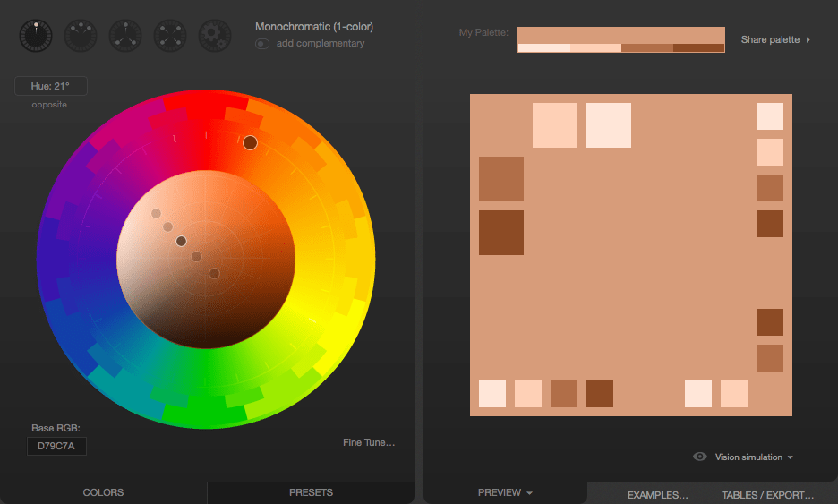Pick the Free style gear scheme icon
Viewport: 838px width, 504px height.
[x=215, y=35]
